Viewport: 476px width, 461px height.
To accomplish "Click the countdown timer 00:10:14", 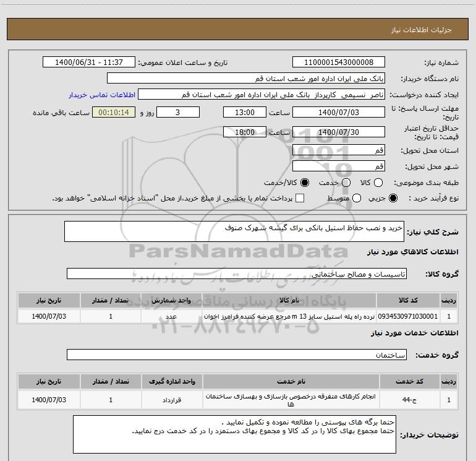I will pos(114,113).
